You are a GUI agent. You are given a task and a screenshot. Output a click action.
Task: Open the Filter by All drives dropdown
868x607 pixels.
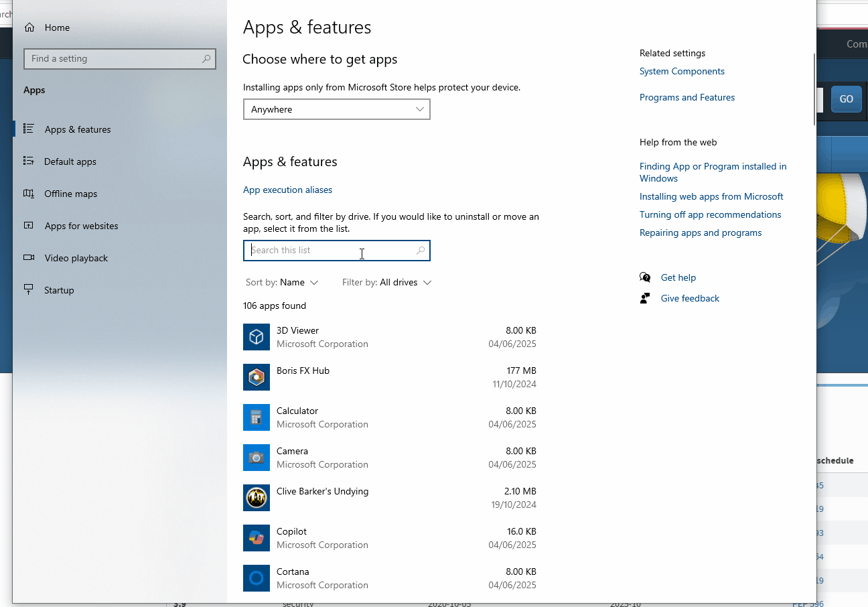386,282
